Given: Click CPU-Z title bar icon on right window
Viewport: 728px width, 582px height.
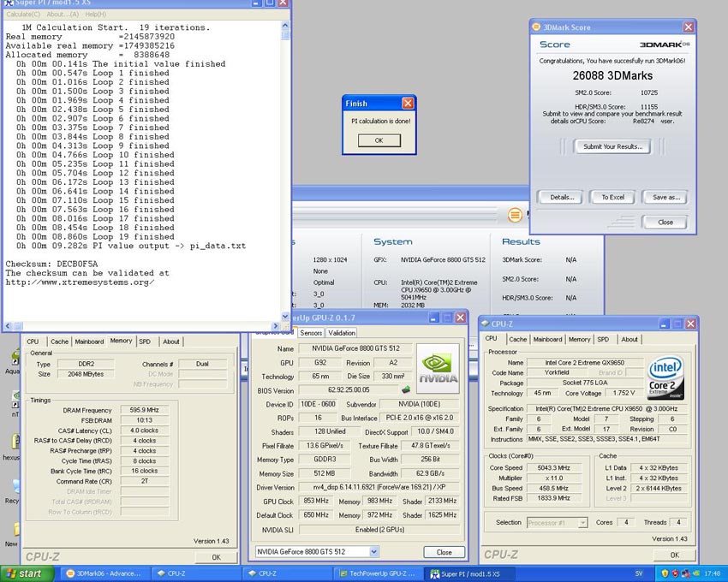Looking at the screenshot, I should [x=486, y=324].
